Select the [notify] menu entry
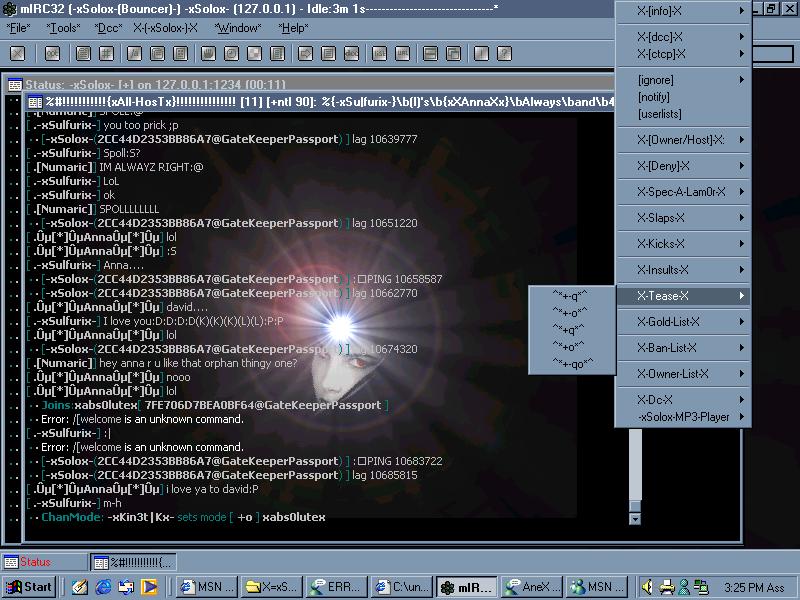The height and width of the screenshot is (600, 800). (655, 97)
